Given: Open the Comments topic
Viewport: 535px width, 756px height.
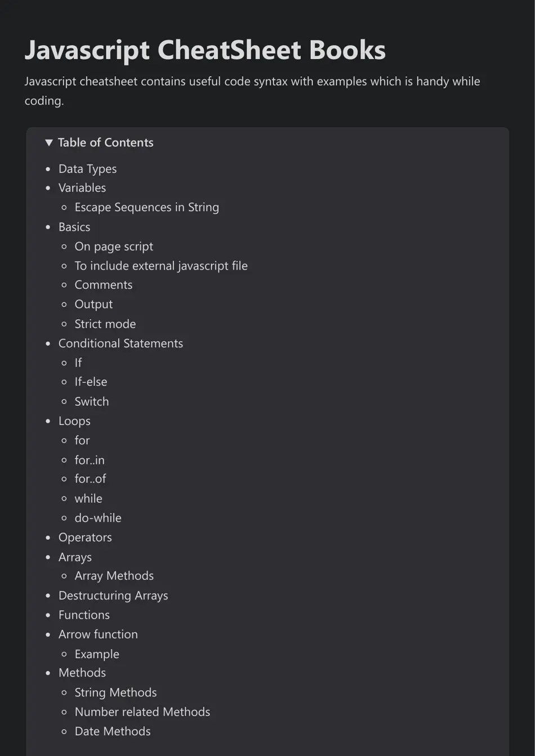Looking at the screenshot, I should tap(104, 285).
